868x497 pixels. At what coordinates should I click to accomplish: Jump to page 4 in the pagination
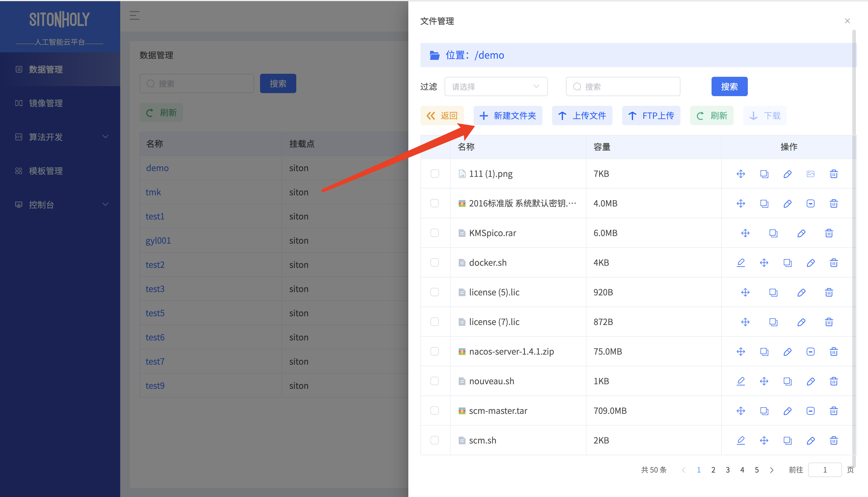(x=742, y=470)
